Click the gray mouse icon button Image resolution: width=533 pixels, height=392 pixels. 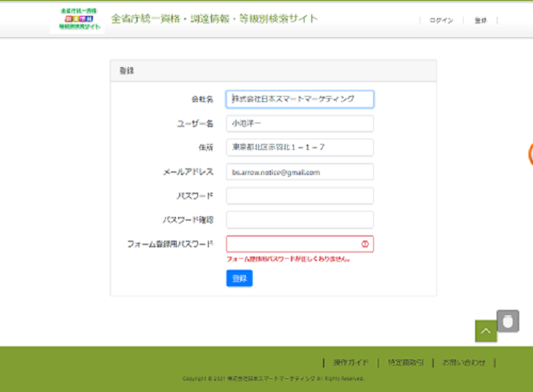point(508,321)
